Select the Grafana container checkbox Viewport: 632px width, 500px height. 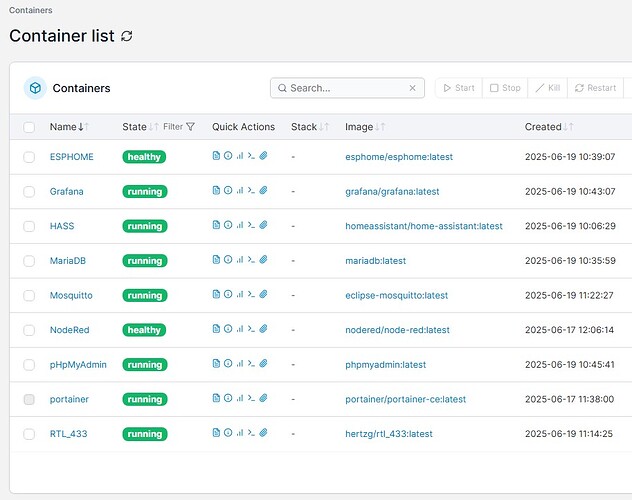pos(29,191)
